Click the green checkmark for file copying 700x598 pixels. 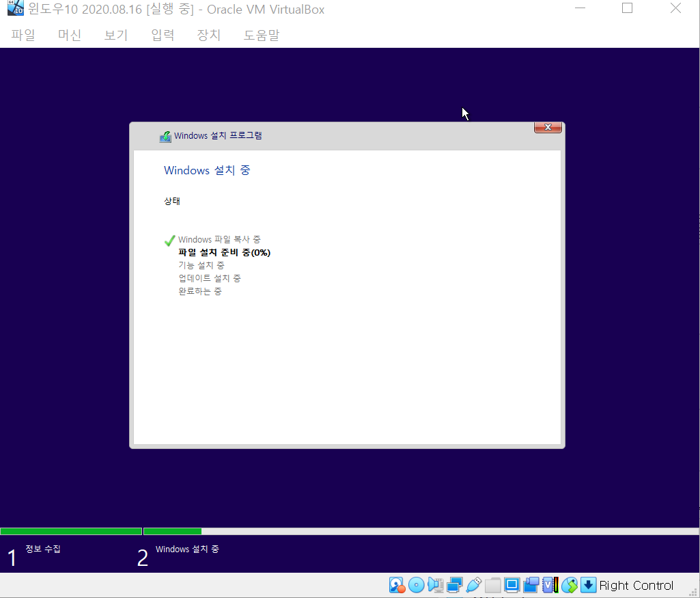169,241
